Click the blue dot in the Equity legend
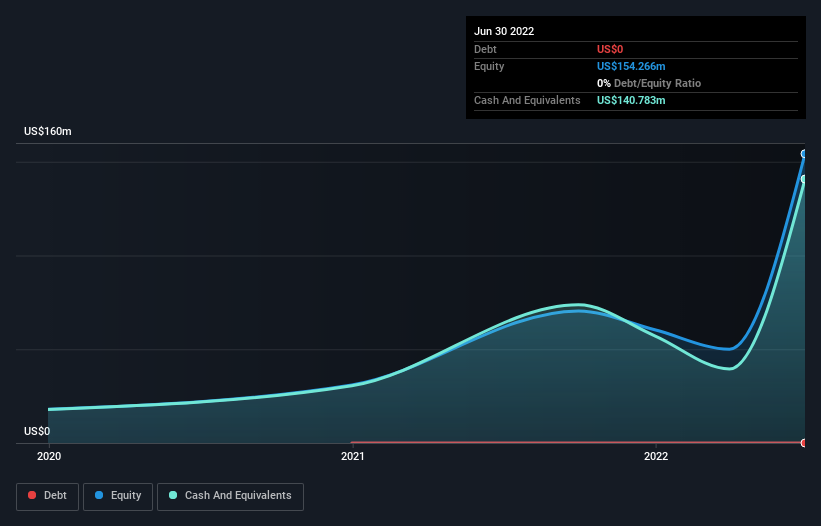Screen dimensions: 821x526 [99, 496]
